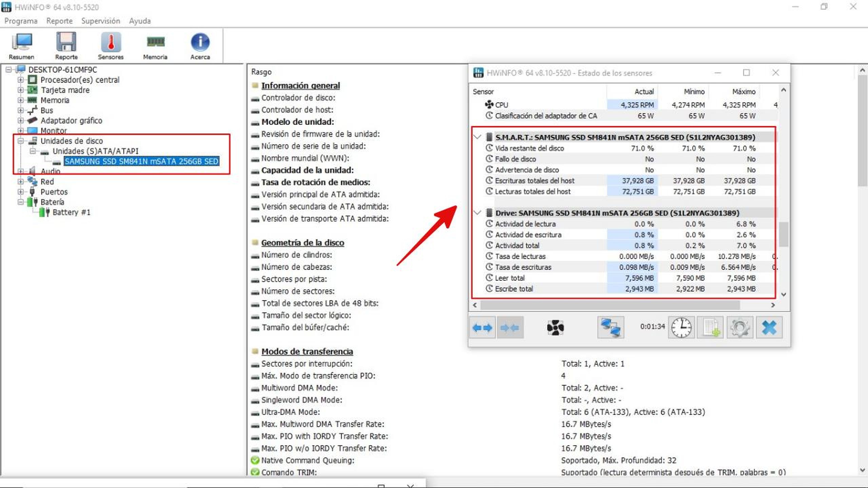Expand the Procesador(es) central tree node

[21, 80]
